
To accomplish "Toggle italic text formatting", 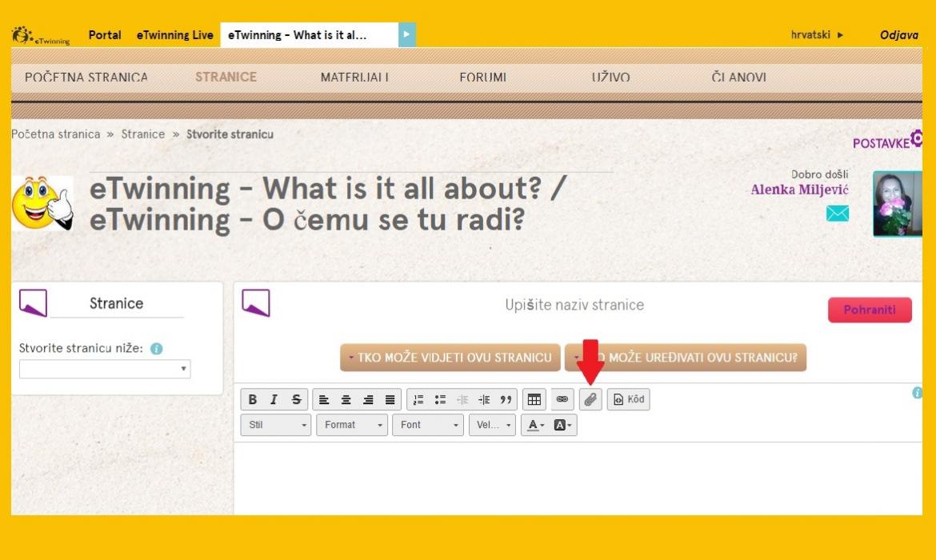I will 274,400.
